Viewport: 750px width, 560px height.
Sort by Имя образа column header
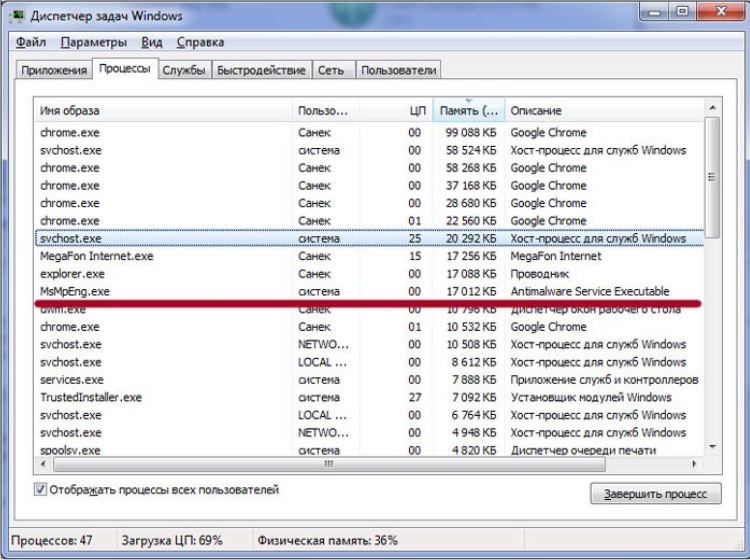(x=163, y=110)
